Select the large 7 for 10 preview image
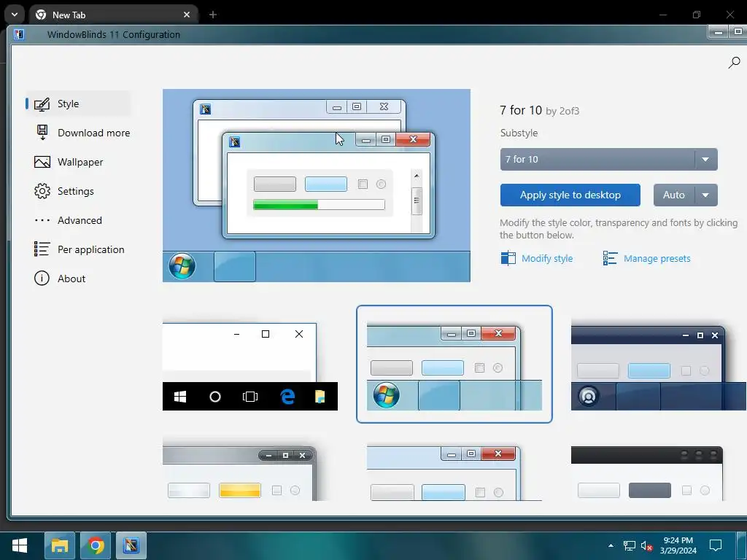 [317, 186]
